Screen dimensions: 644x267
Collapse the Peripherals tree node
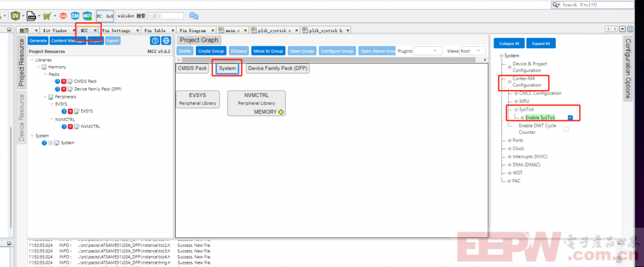point(45,97)
